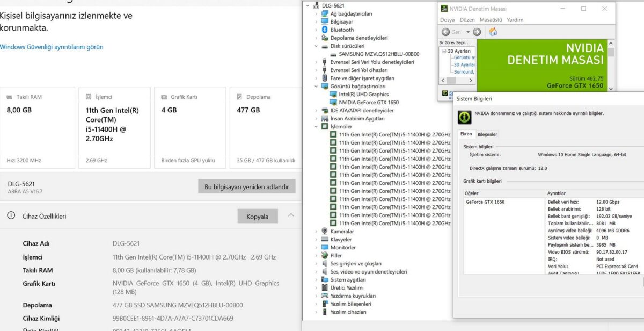Click the Öğeler column header
The image size is (644, 331).
pos(504,193)
